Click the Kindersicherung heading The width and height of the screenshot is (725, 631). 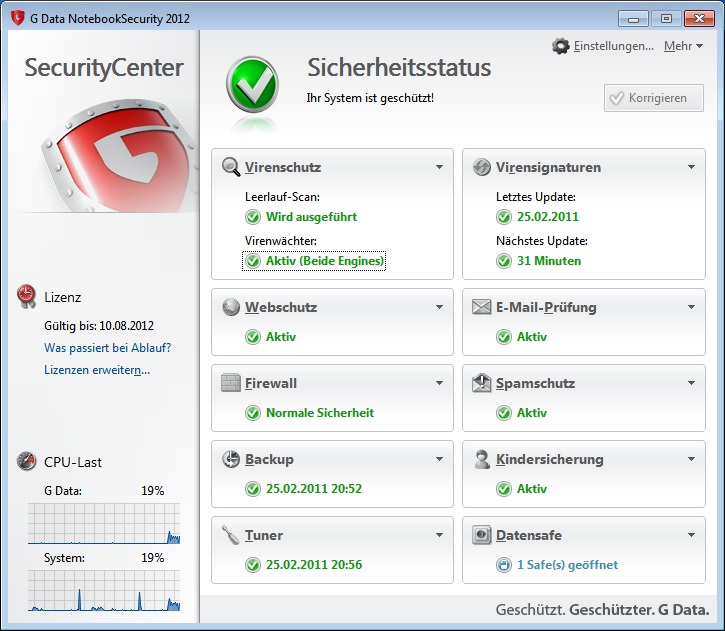pos(550,459)
